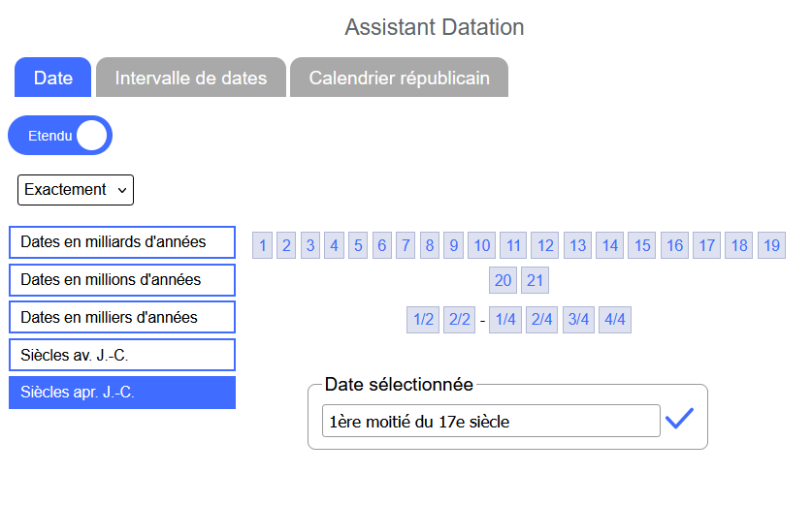Select Dates en millions d'années
812x505 pixels.
click(122, 280)
